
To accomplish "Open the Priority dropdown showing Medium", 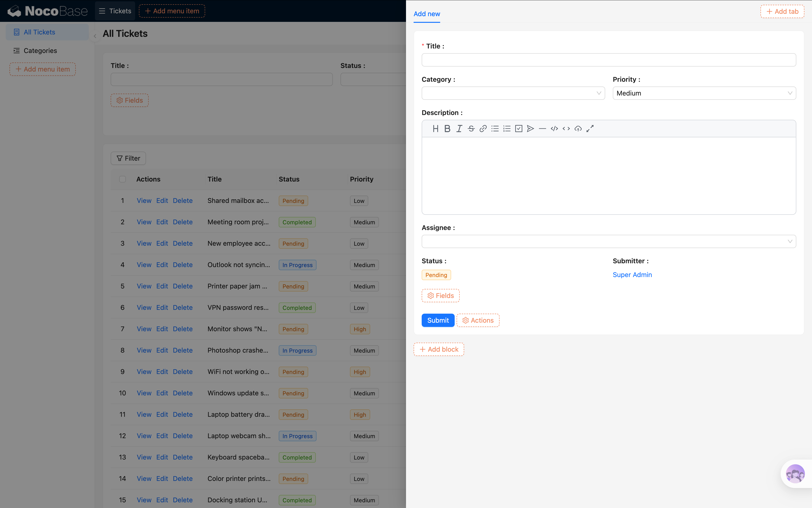I will (x=704, y=93).
